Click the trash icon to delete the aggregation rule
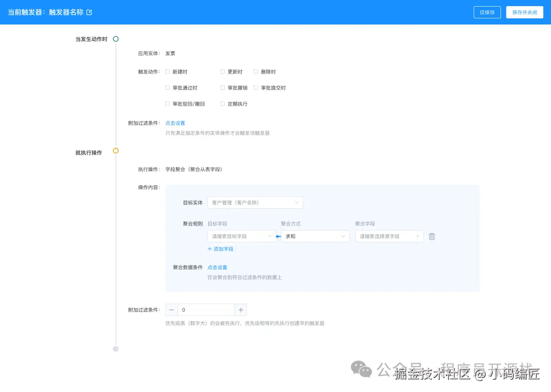Screen dimensions: 551x392 (x=432, y=236)
